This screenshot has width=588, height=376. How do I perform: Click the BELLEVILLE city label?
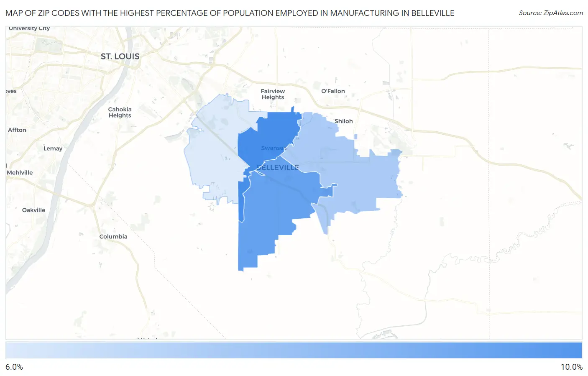pos(277,167)
